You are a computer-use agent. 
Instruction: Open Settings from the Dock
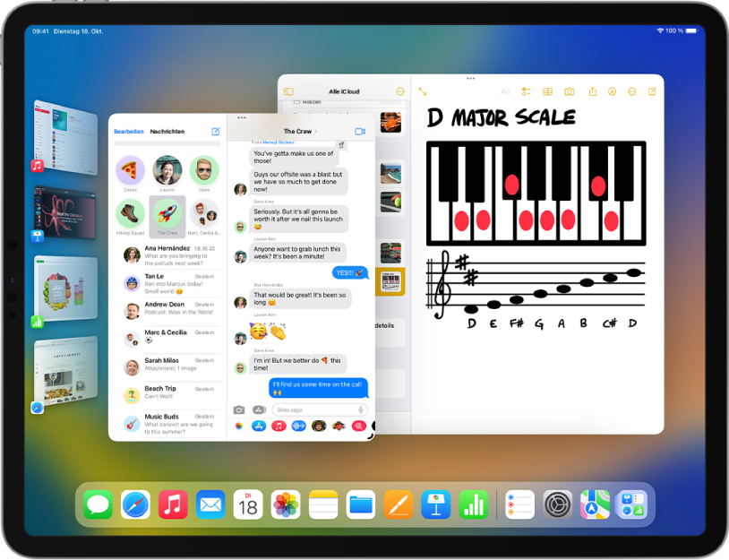[x=559, y=504]
